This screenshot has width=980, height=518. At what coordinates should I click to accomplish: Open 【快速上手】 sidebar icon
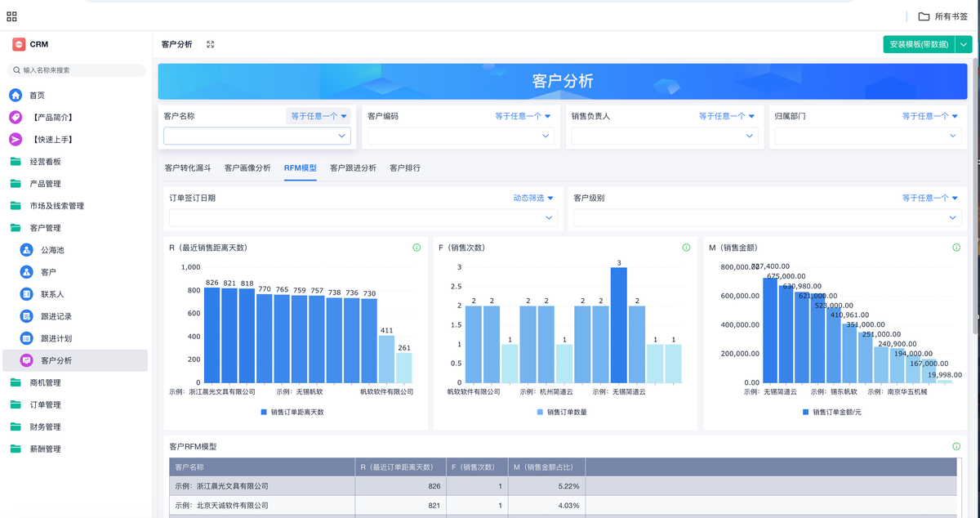tap(16, 139)
